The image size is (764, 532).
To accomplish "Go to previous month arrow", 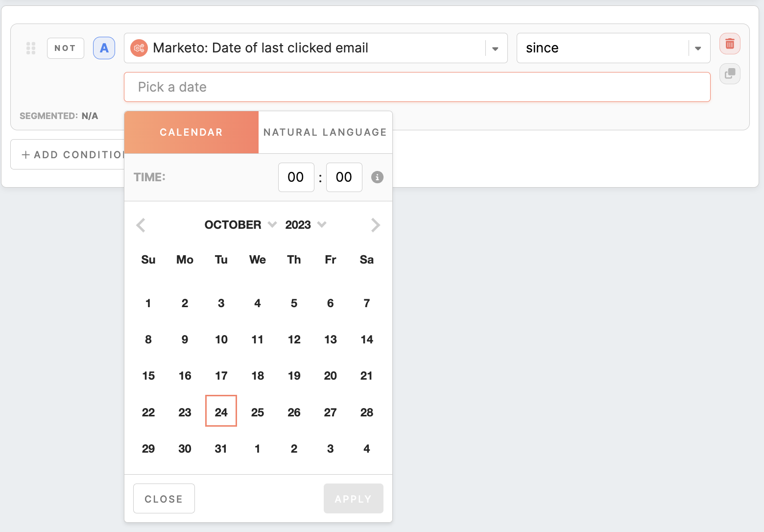I will coord(141,225).
